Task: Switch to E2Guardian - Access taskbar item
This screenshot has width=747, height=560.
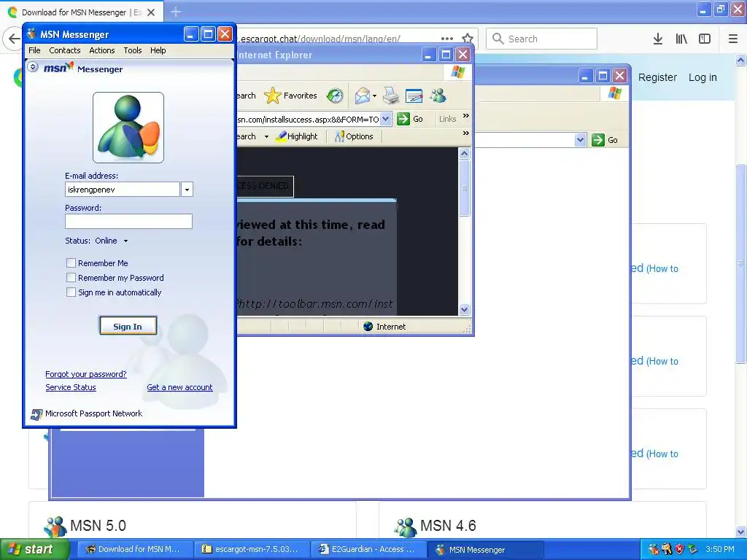Action: point(369,549)
